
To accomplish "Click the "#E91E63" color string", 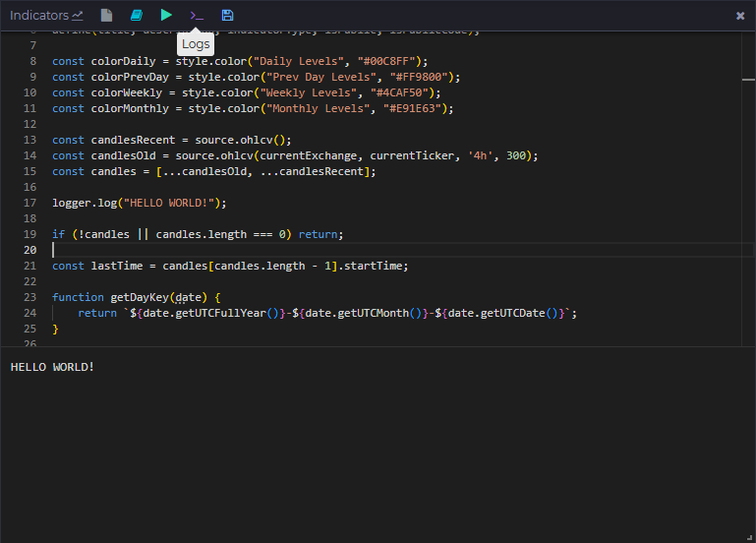I will click(412, 108).
